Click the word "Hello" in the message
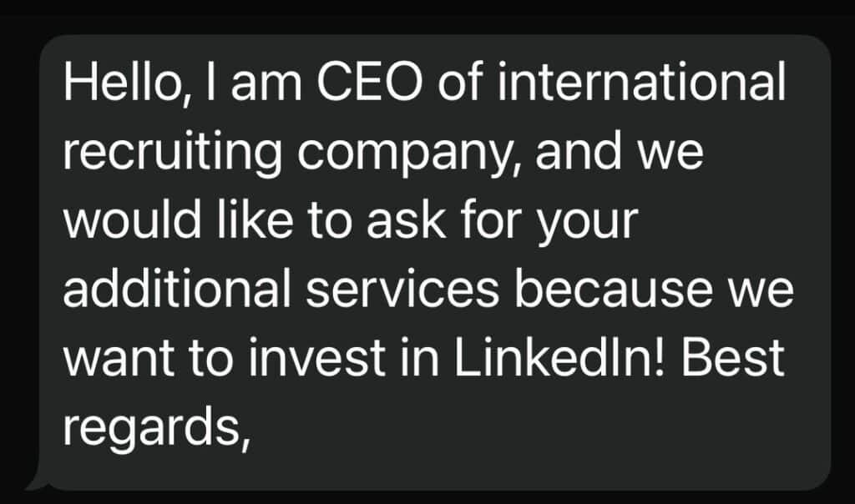The width and height of the screenshot is (855, 504). tap(119, 83)
